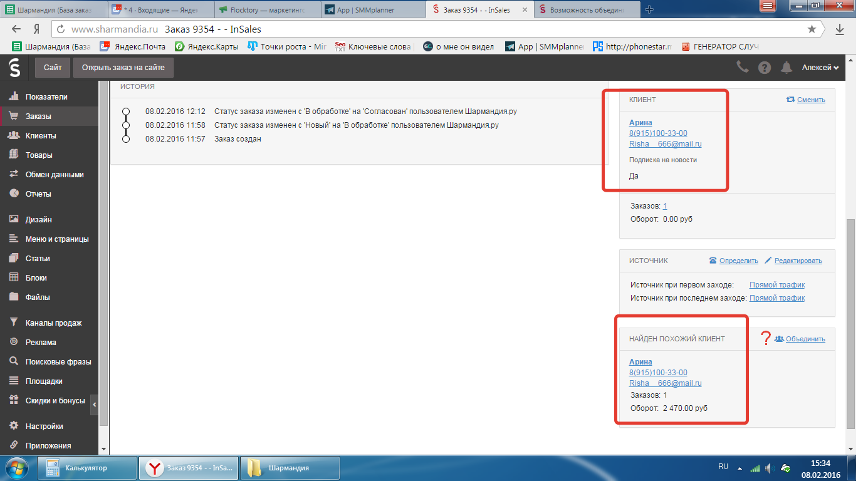The height and width of the screenshot is (481, 868).
Task: Switch to Возможность объедин tab
Action: 586,10
